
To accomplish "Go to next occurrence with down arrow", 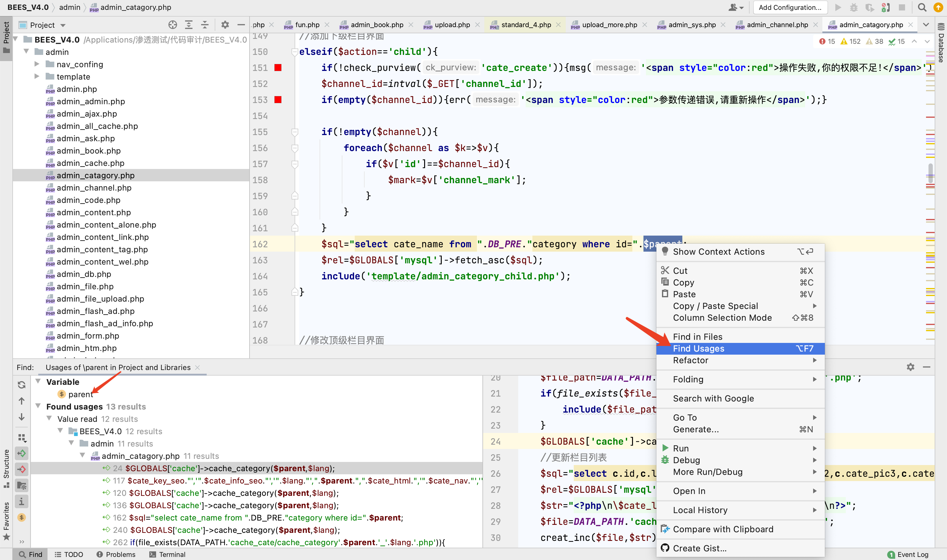I will [x=22, y=417].
